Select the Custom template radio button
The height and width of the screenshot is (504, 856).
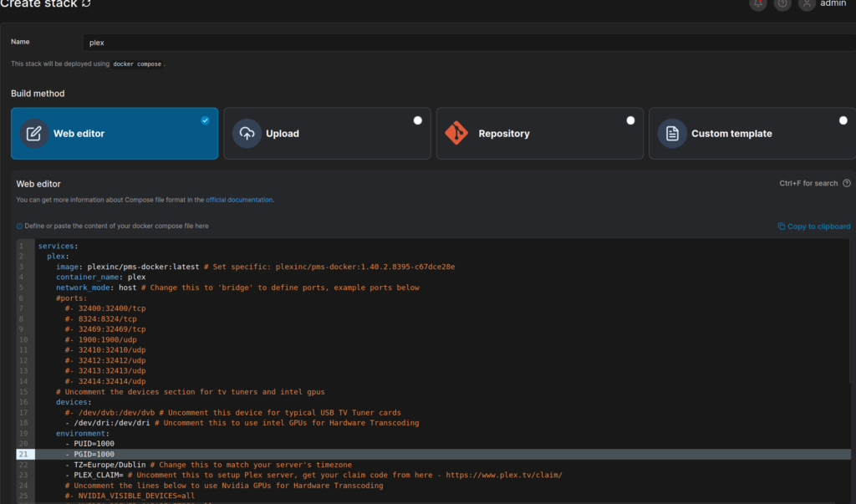click(x=843, y=120)
